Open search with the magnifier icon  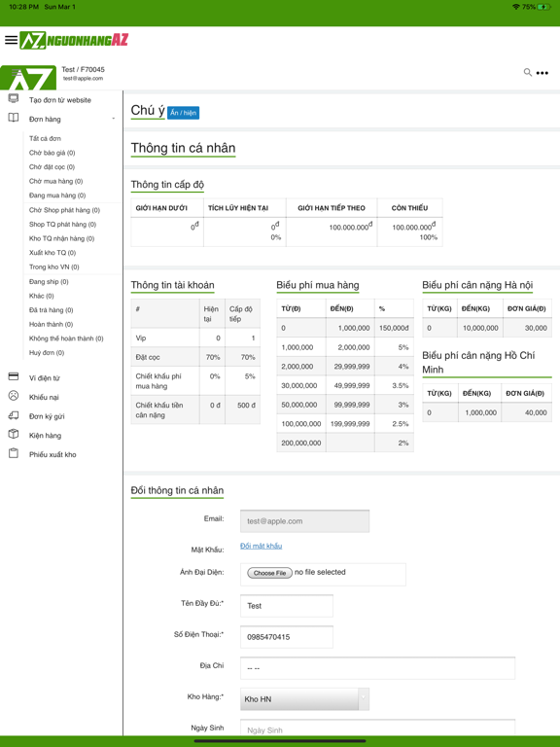click(528, 72)
